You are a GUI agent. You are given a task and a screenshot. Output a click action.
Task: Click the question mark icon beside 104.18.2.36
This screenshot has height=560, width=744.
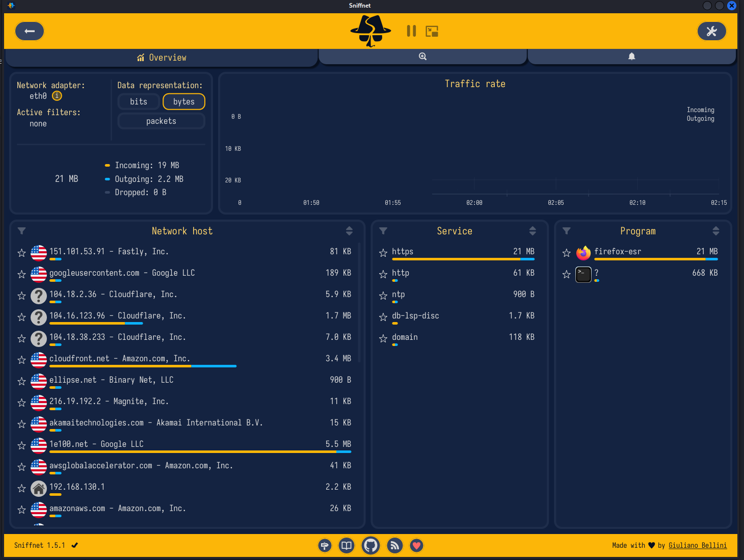pyautogui.click(x=39, y=296)
